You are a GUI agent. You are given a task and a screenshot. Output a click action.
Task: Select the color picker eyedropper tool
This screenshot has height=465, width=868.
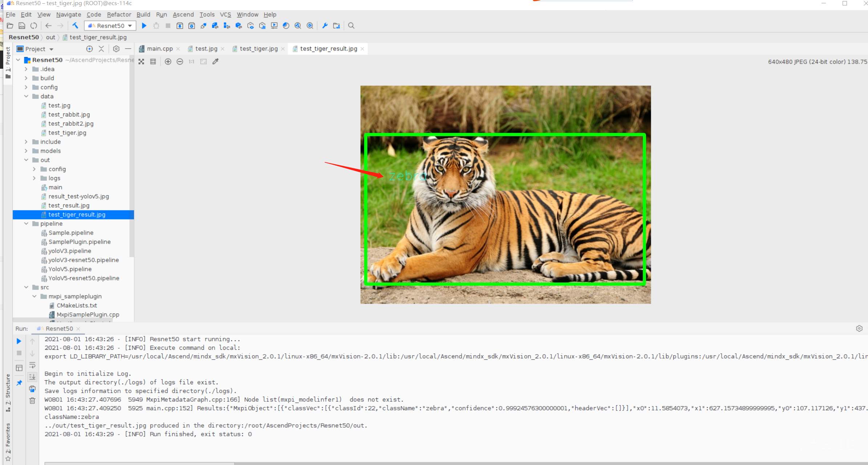(215, 61)
